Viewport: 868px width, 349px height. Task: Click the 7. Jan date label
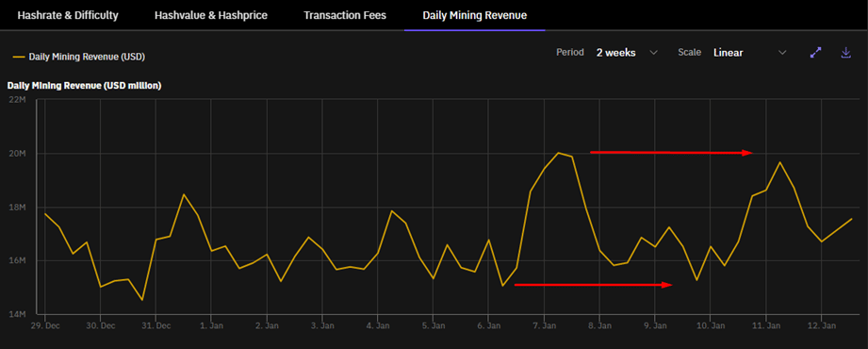pyautogui.click(x=544, y=325)
